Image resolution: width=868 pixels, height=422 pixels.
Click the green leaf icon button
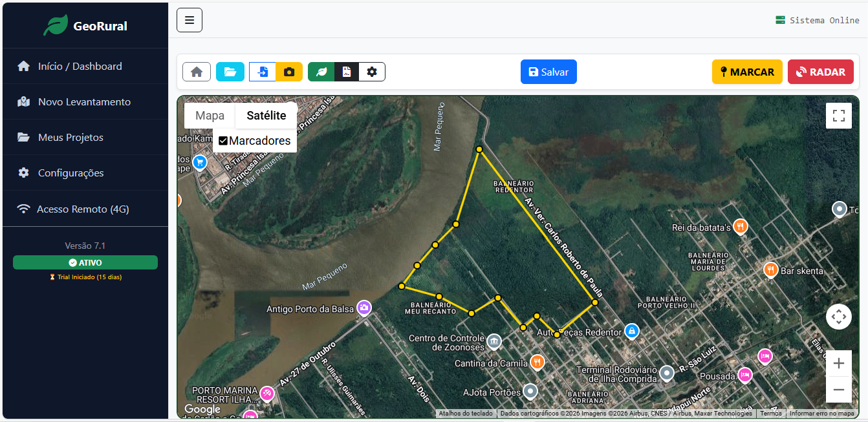point(321,72)
